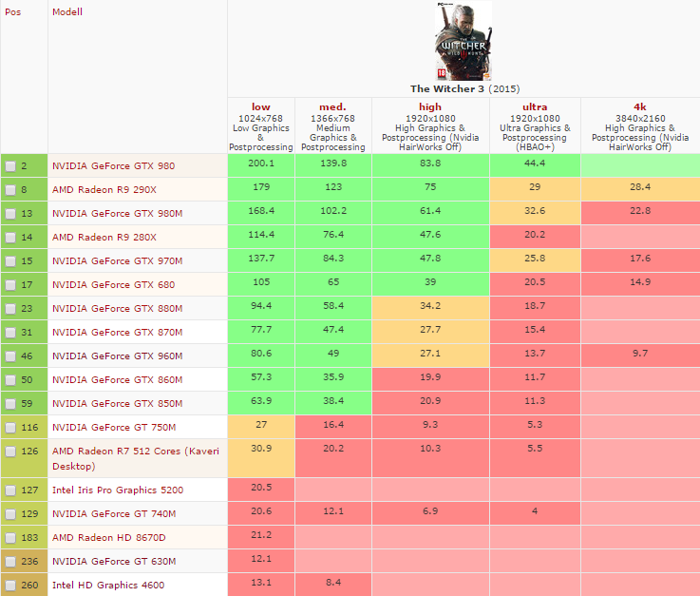
Task: Open the GeForce GT 750M model link
Action: tap(114, 427)
